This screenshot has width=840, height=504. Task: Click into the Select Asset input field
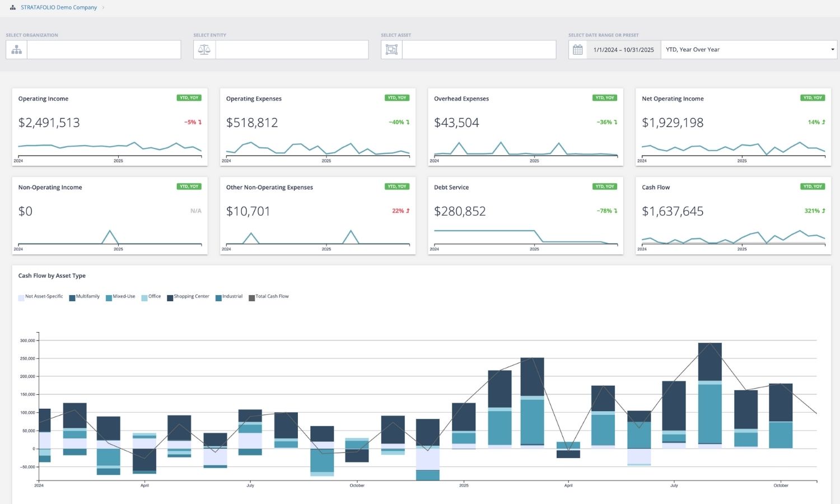click(479, 50)
